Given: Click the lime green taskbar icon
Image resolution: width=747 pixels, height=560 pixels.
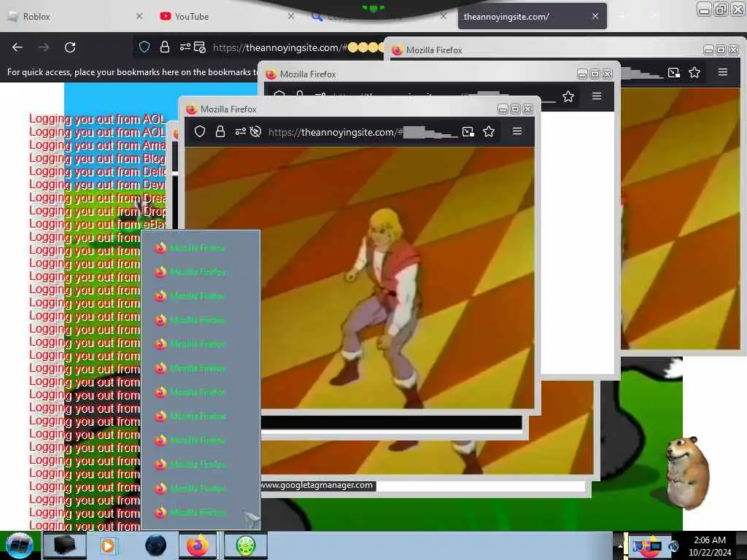Looking at the screenshot, I should 245,546.
